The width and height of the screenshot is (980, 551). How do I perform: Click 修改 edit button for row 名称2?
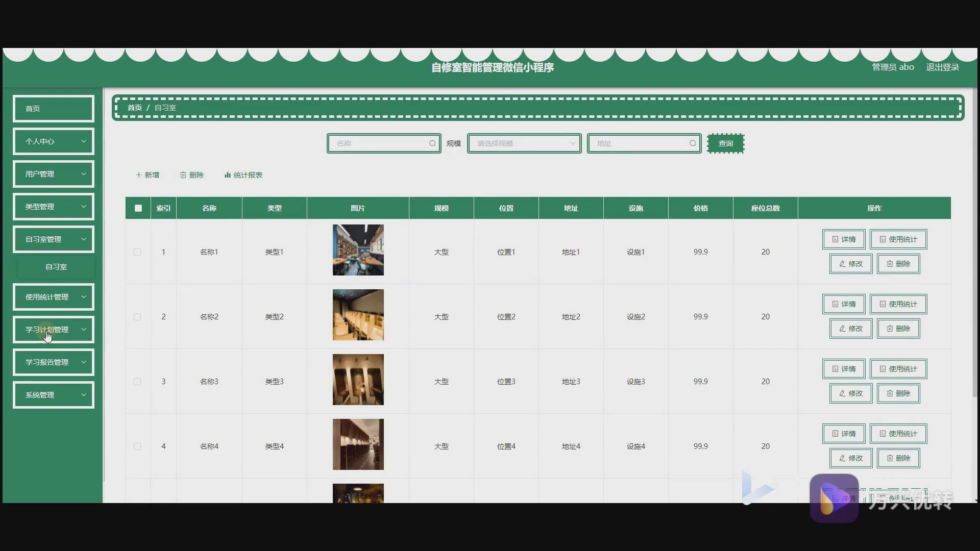(850, 329)
